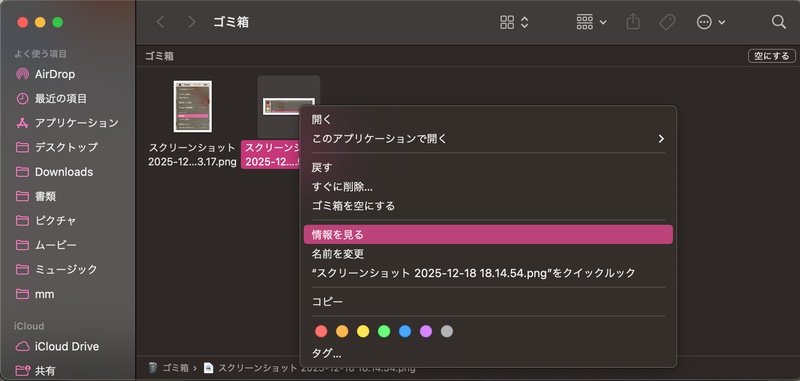
Task: Open ムービー in sidebar
Action: click(x=56, y=245)
